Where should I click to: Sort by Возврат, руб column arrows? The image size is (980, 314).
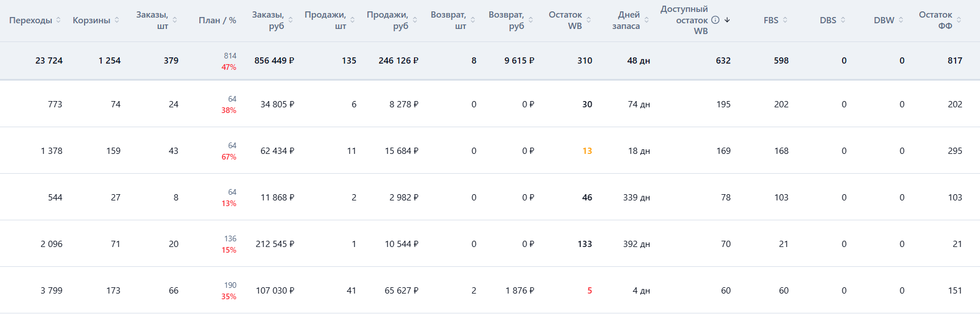pyautogui.click(x=531, y=20)
